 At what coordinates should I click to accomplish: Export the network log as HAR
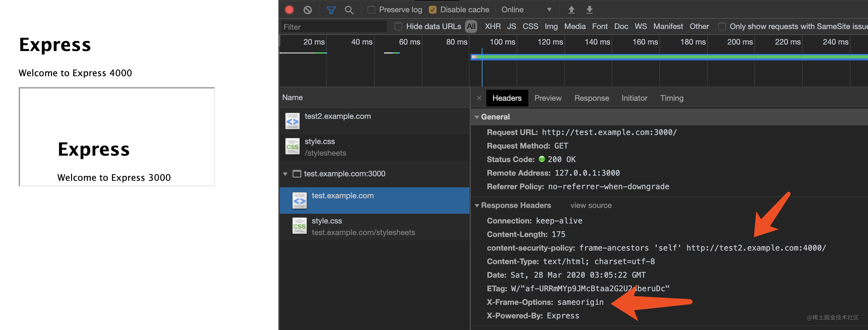click(589, 10)
